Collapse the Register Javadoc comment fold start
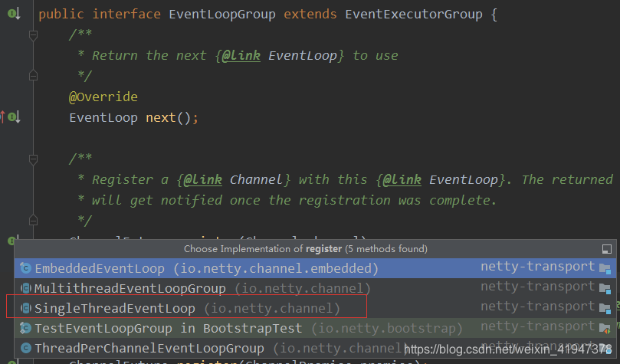The image size is (620, 364). pyautogui.click(x=32, y=159)
